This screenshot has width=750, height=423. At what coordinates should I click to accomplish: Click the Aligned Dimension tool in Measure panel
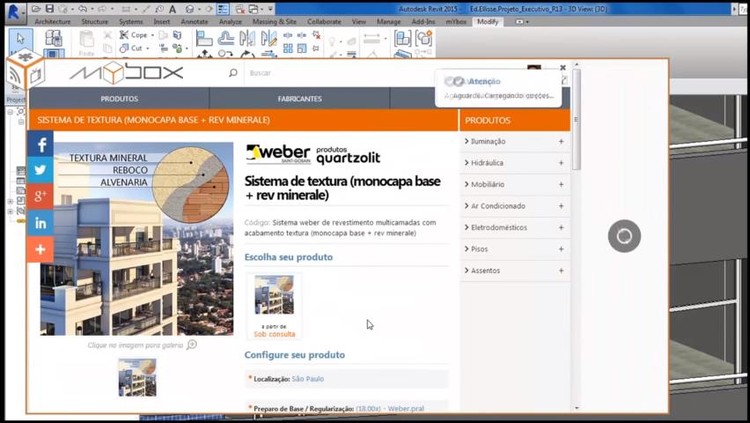coord(372,39)
